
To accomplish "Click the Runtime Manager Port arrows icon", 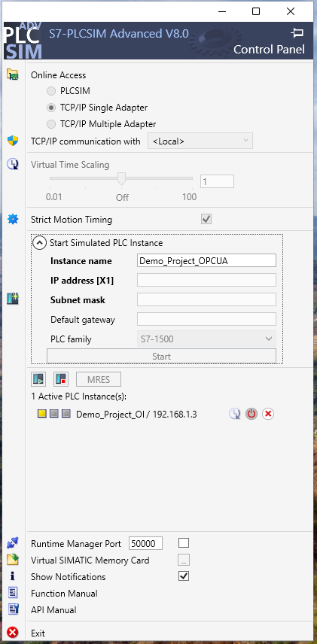I will click(13, 543).
